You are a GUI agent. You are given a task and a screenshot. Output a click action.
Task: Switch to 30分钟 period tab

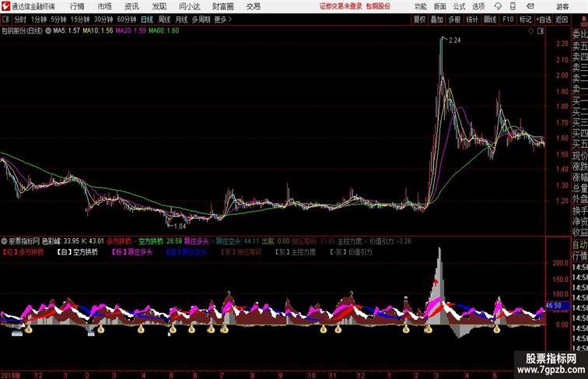[x=103, y=19]
